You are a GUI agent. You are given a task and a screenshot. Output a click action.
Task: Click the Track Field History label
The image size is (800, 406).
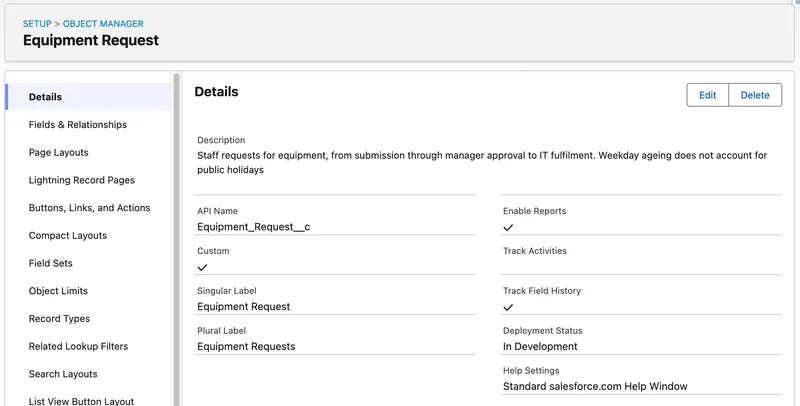(x=542, y=291)
